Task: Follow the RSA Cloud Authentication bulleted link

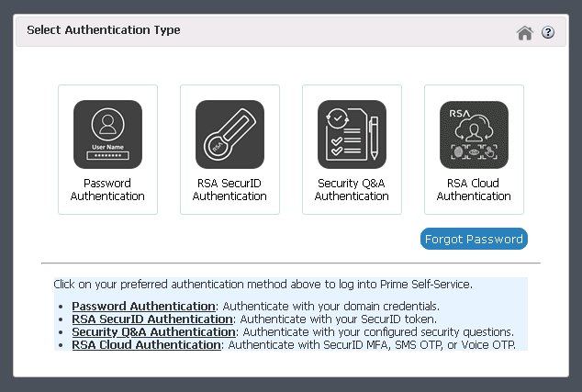Action: (147, 344)
